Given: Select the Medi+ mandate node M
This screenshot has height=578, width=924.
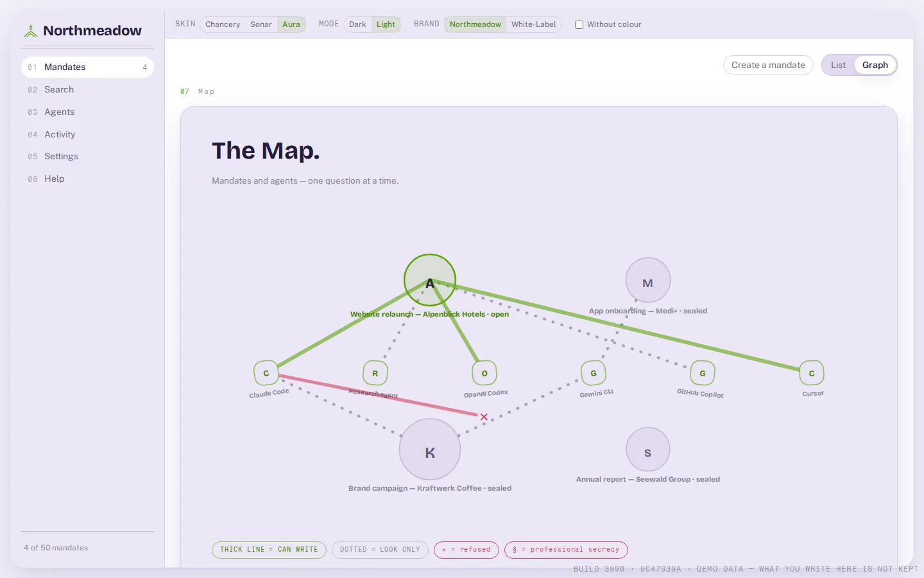Looking at the screenshot, I should [x=648, y=280].
